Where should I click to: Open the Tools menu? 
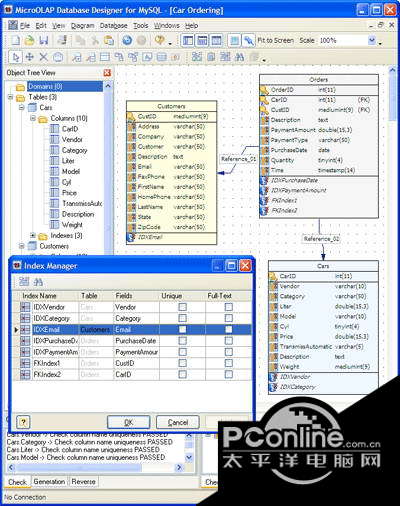coord(141,26)
